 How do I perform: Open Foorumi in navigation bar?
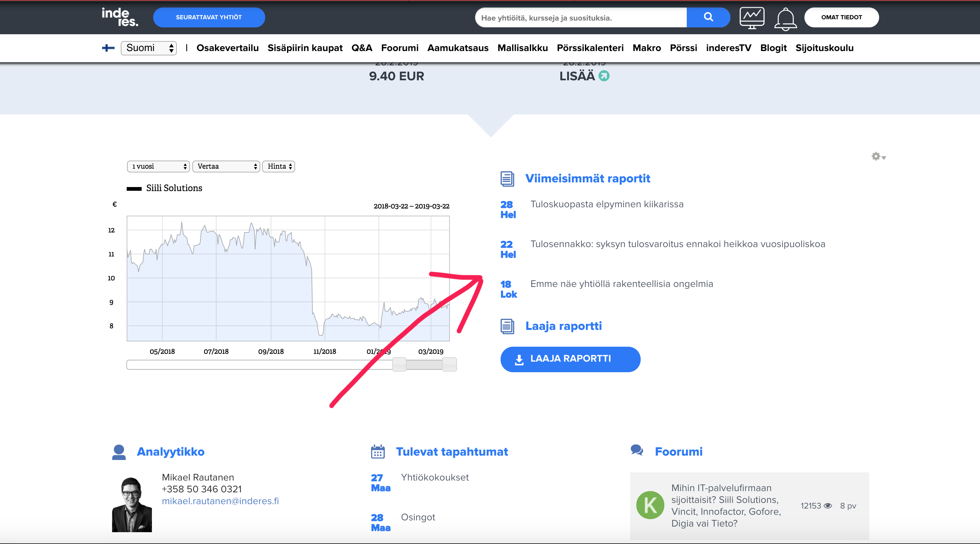(x=400, y=48)
